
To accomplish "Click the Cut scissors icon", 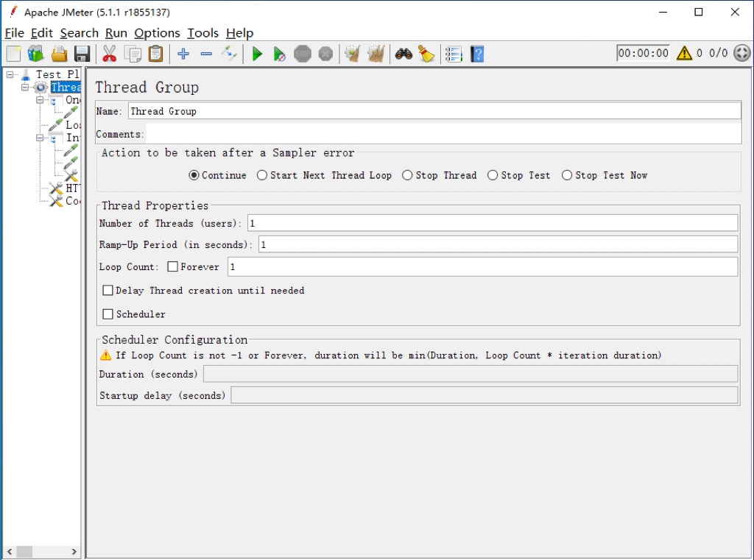I will click(110, 54).
